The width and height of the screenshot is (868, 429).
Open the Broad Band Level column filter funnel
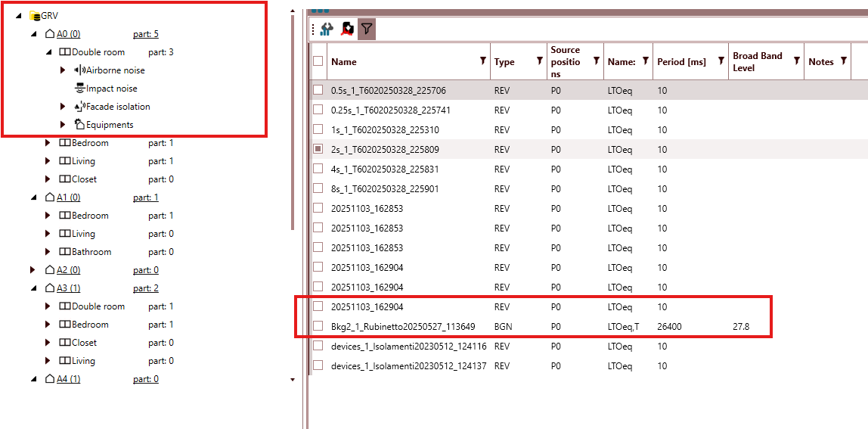pos(797,61)
